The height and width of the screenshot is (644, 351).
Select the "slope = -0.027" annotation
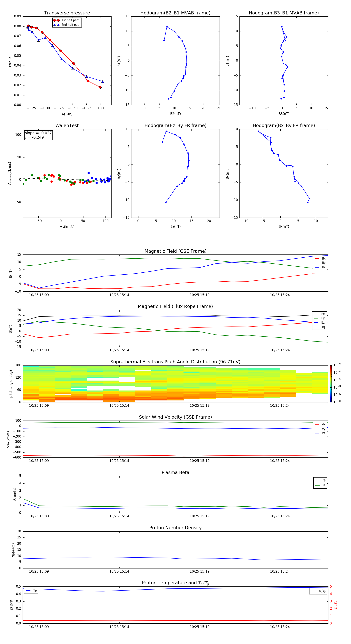pyautogui.click(x=38, y=133)
